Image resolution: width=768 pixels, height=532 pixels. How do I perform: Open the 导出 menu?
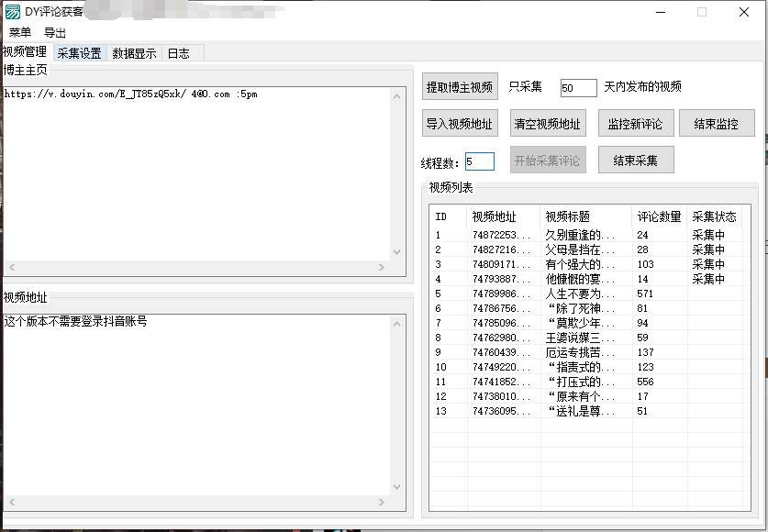[53, 31]
